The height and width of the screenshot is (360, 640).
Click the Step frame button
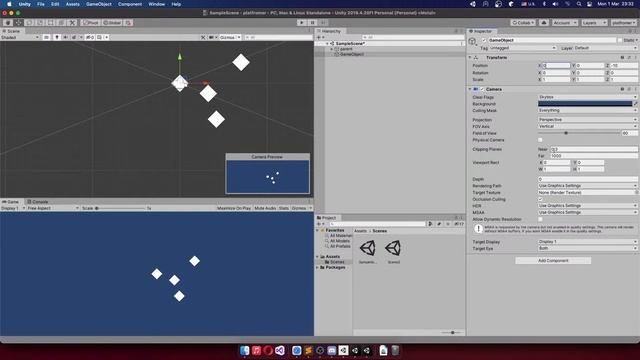coord(323,22)
